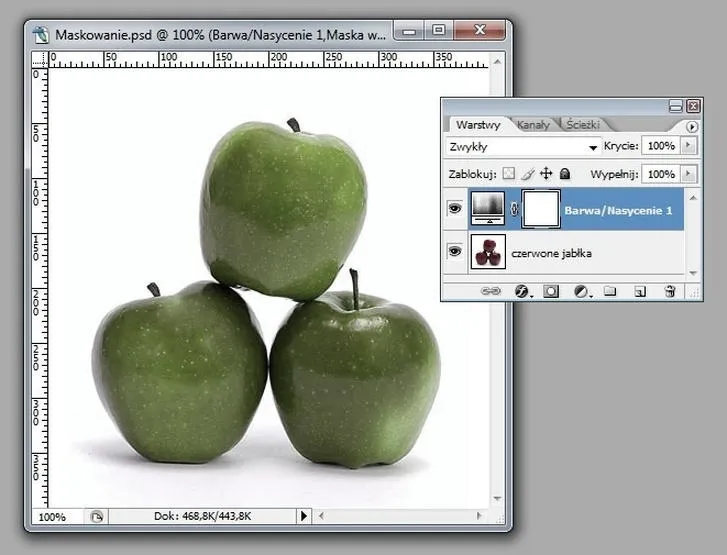Click the document horizontal scroll right arrow
The width and height of the screenshot is (727, 555).
[x=479, y=516]
